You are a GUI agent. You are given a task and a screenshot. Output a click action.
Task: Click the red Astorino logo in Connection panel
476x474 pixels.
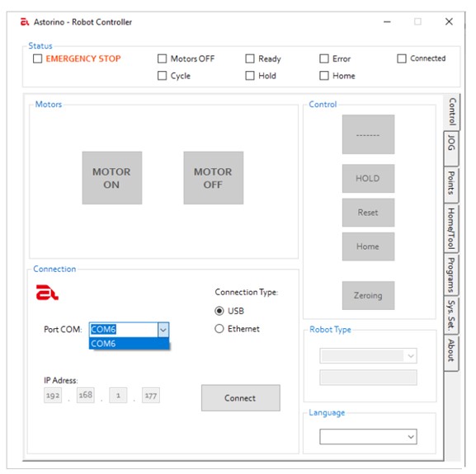coord(47,293)
